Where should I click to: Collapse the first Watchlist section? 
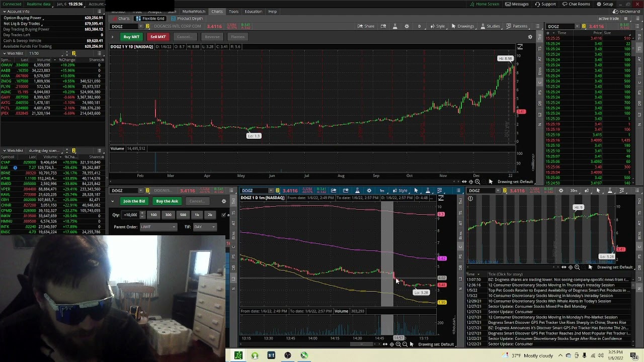pos(4,53)
